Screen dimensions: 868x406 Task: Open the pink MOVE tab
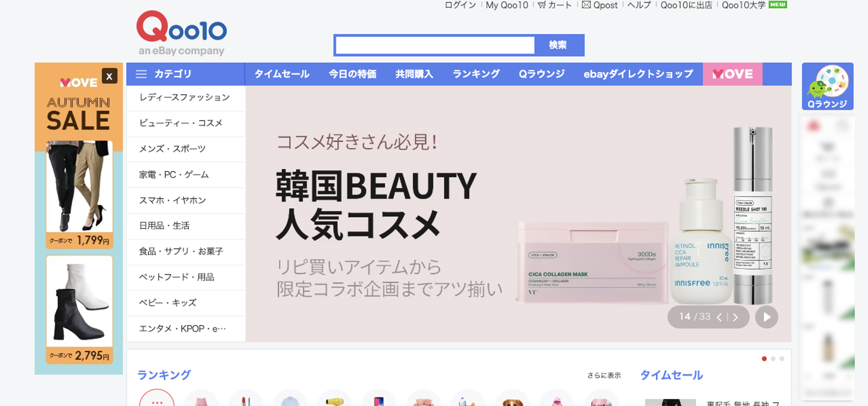pos(733,74)
